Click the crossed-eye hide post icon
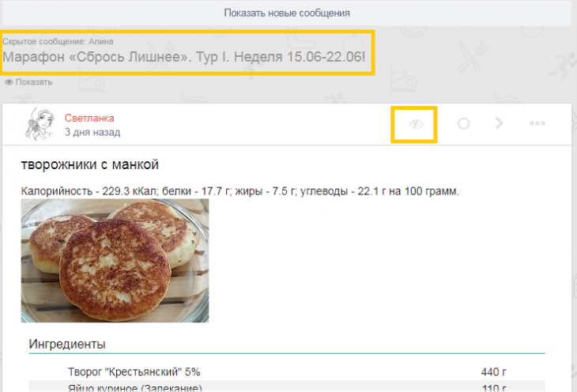Viewport: 577px width, 392px height. [x=415, y=124]
